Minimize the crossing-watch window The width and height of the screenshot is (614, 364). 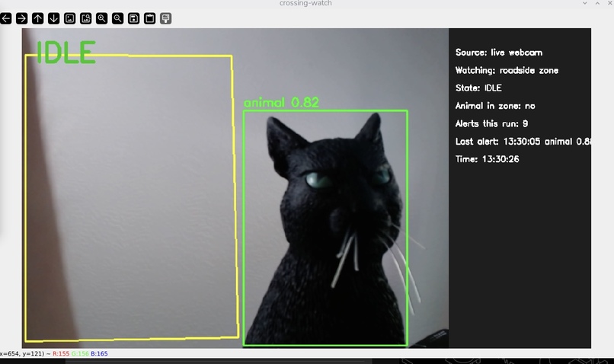coord(584,3)
